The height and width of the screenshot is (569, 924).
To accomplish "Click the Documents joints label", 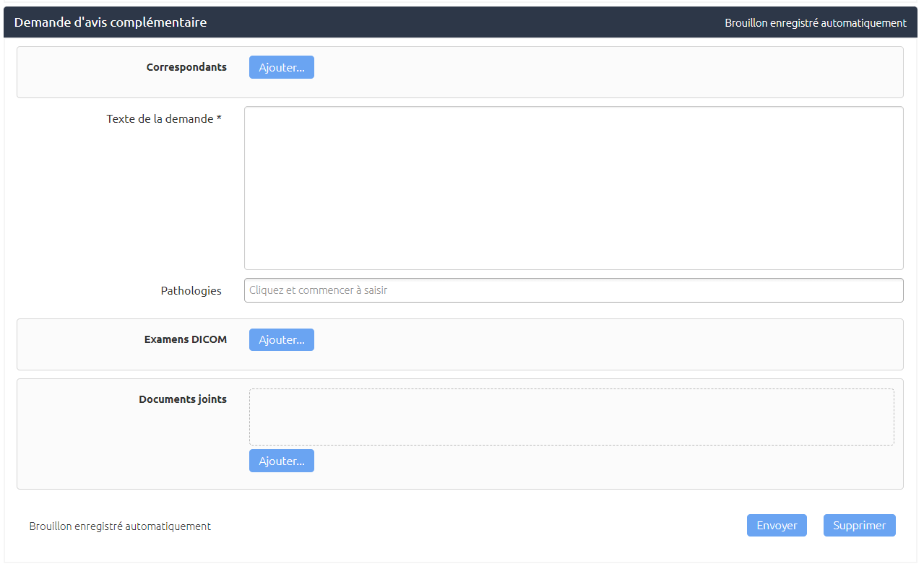I will coord(183,399).
